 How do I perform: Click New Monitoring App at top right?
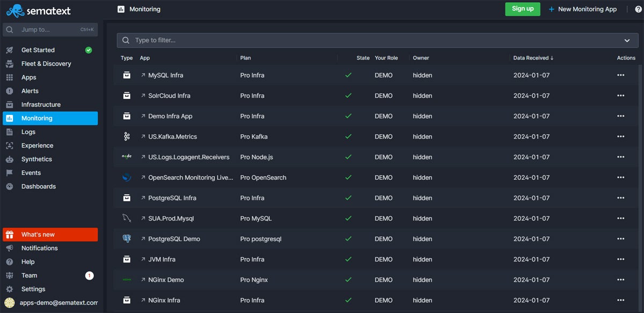click(x=583, y=9)
